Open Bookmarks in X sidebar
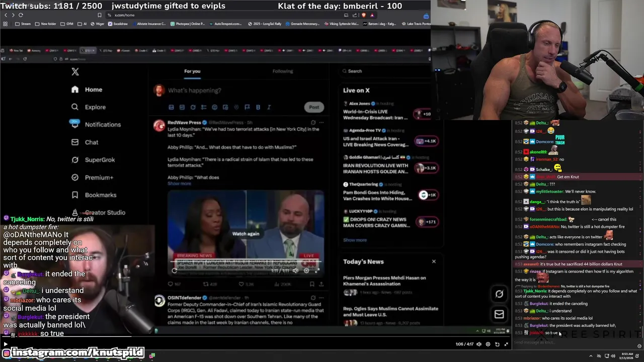 pos(94,195)
